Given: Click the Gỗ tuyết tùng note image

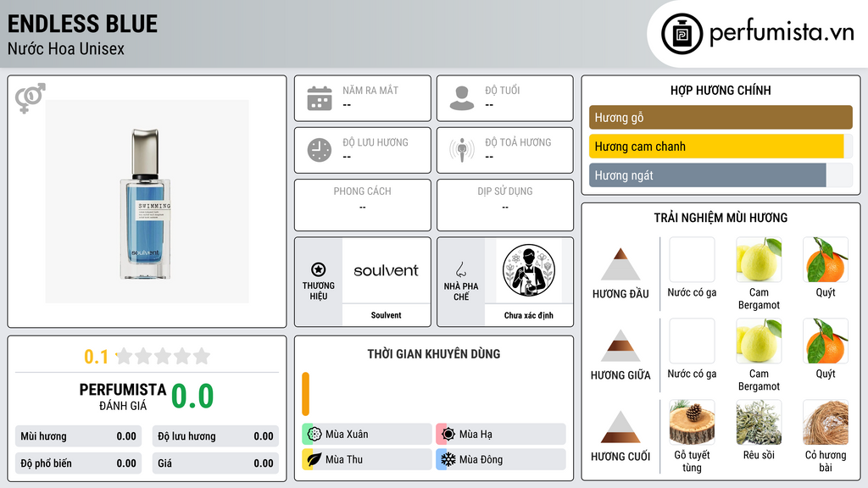Looking at the screenshot, I should coord(692,423).
